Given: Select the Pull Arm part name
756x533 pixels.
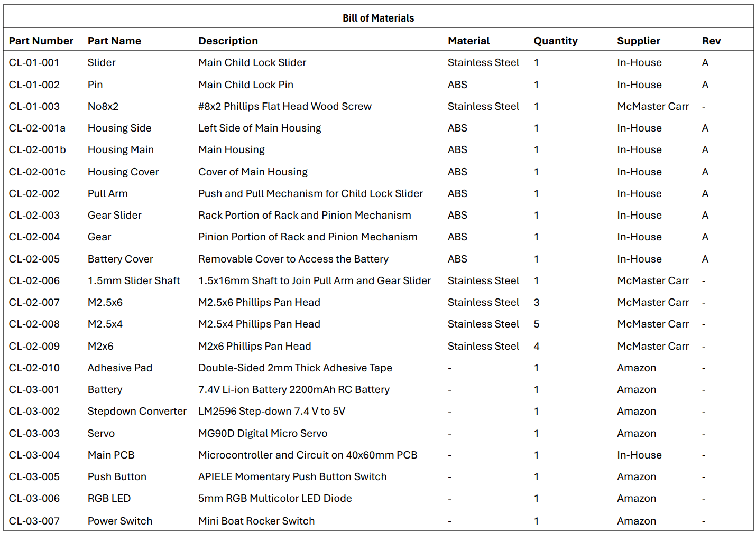Looking at the screenshot, I should click(x=108, y=193).
